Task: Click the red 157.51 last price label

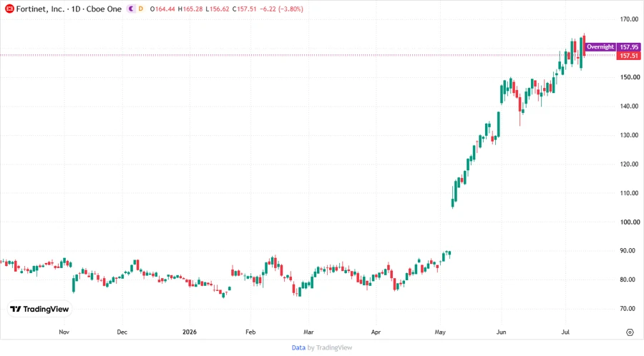Action: pyautogui.click(x=629, y=56)
